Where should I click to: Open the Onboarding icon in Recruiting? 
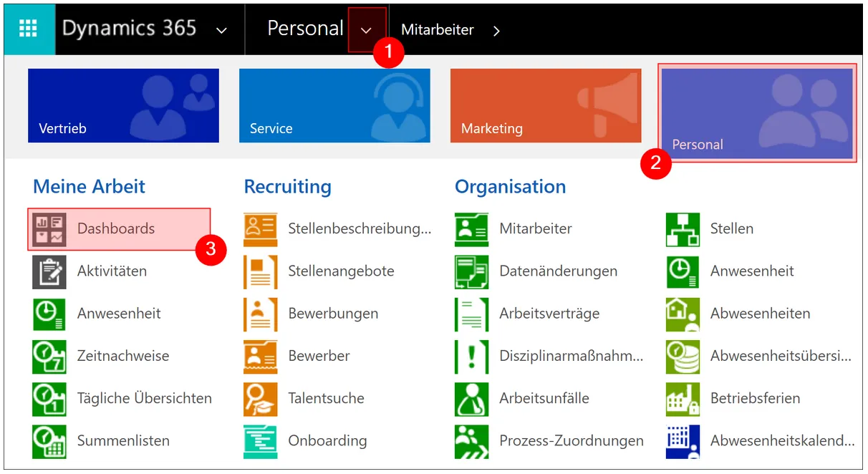pos(260,441)
